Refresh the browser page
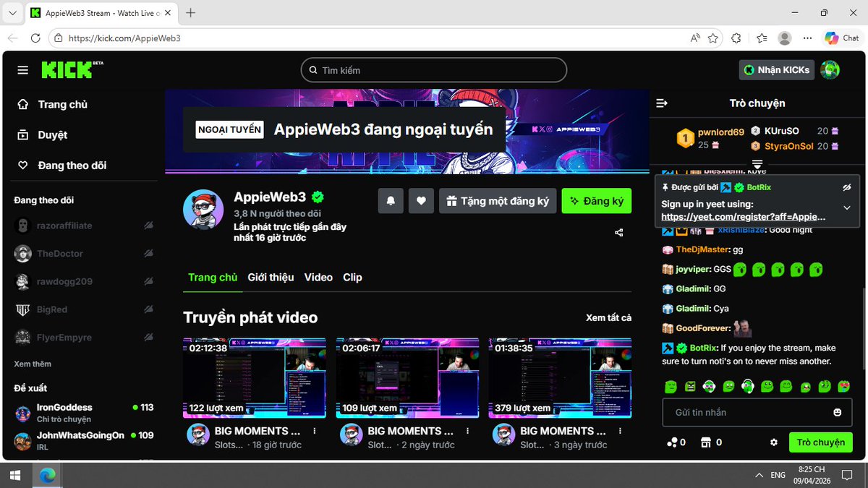The height and width of the screenshot is (488, 868). [35, 38]
